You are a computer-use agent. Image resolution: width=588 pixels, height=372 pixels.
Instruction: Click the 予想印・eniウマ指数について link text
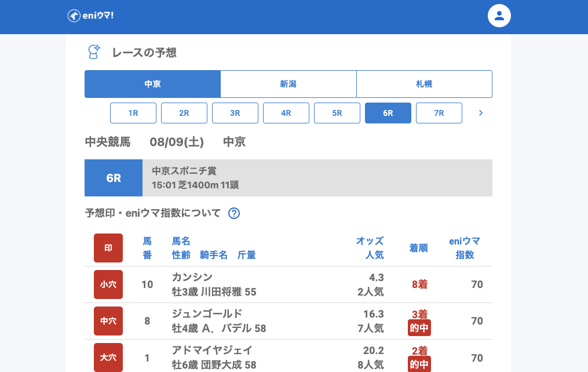pos(153,213)
